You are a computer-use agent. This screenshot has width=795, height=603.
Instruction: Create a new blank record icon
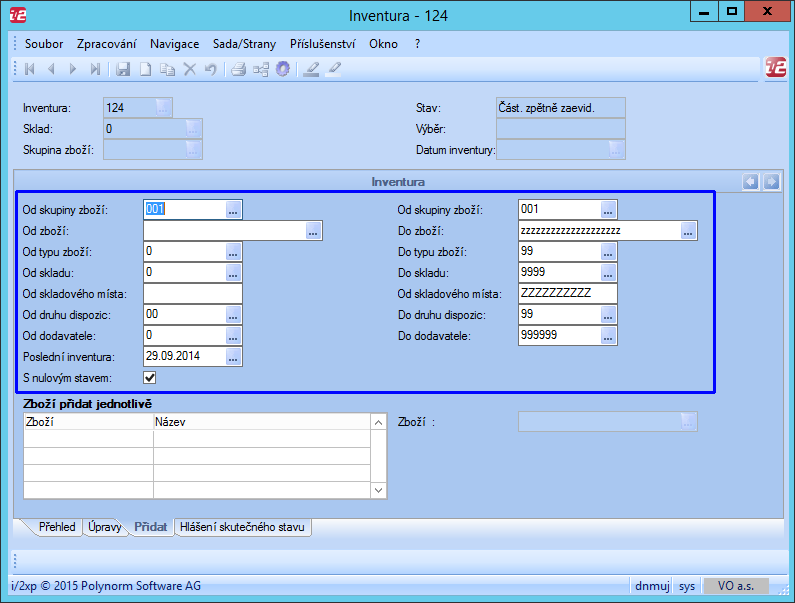(x=146, y=69)
